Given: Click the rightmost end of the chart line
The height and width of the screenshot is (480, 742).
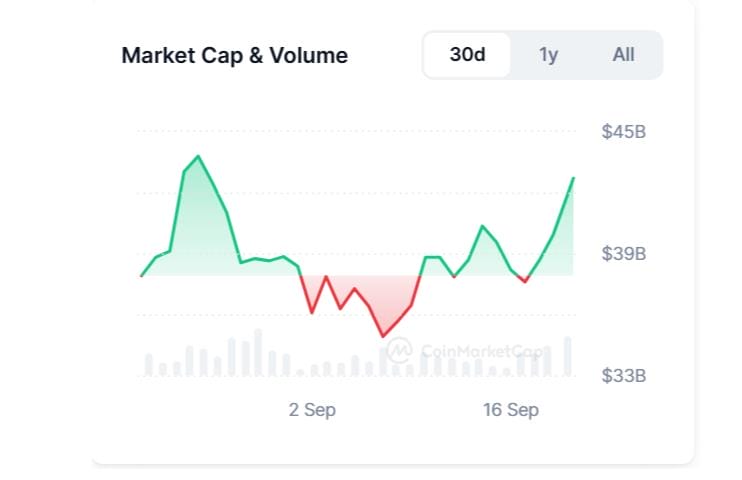Looking at the screenshot, I should tap(573, 178).
